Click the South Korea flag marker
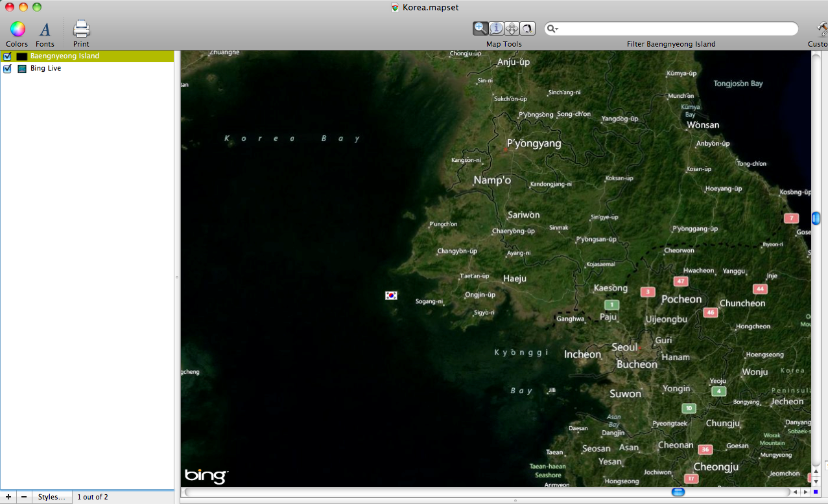Viewport: 828px width, 504px height. (x=391, y=295)
